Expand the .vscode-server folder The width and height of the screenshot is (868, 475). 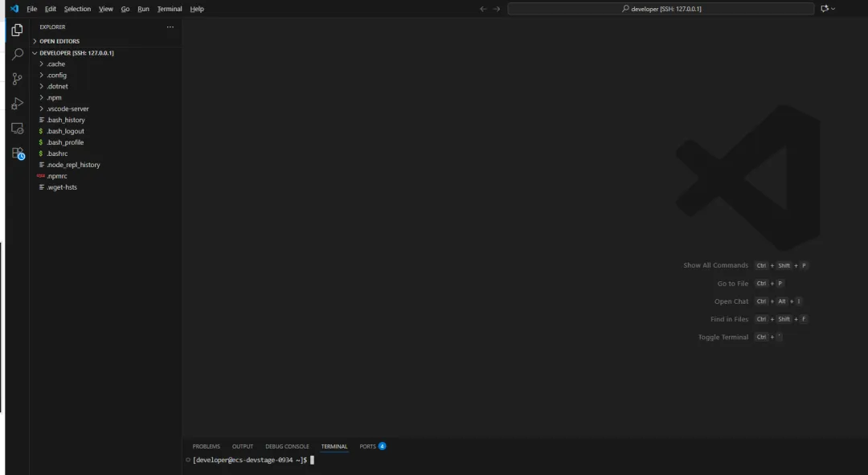coord(106,109)
